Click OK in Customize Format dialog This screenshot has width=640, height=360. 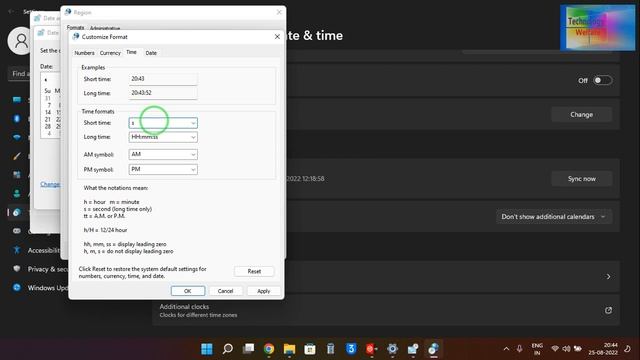tap(188, 291)
